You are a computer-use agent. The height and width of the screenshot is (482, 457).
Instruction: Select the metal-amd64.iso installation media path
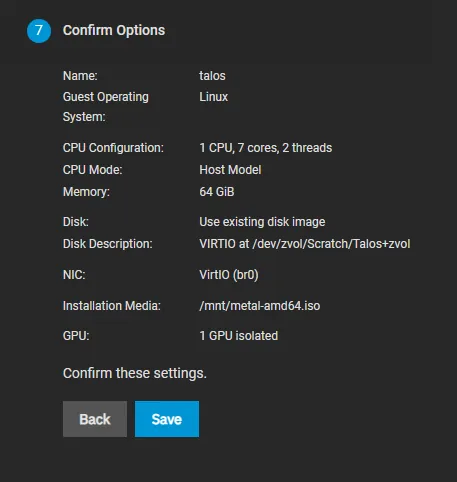(x=260, y=306)
